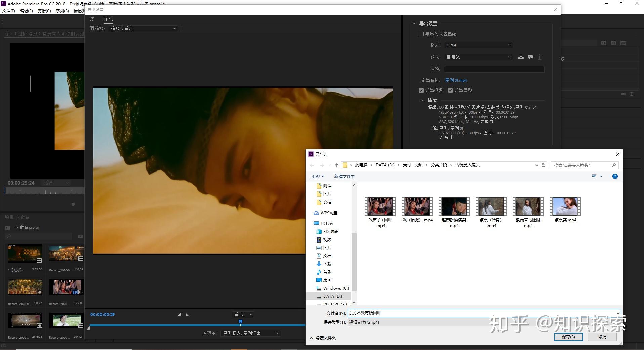The height and width of the screenshot is (350, 644).
Task: Collapse the 导出设置 section
Action: point(414,24)
